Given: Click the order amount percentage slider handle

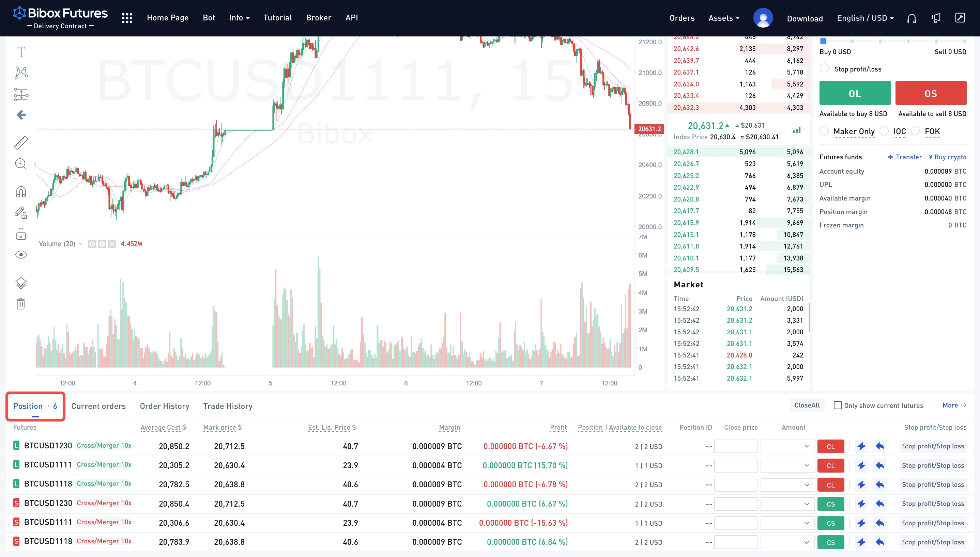Looking at the screenshot, I should click(x=823, y=41).
